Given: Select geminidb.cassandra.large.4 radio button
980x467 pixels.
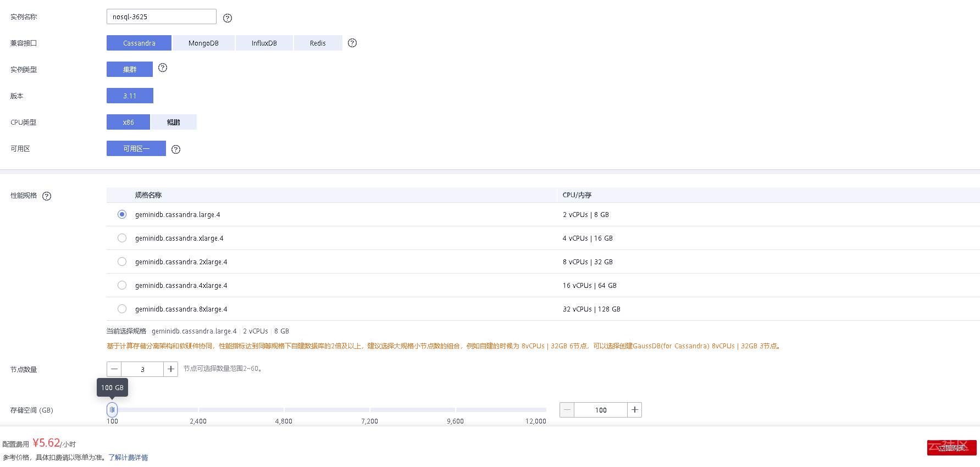Looking at the screenshot, I should coord(122,214).
